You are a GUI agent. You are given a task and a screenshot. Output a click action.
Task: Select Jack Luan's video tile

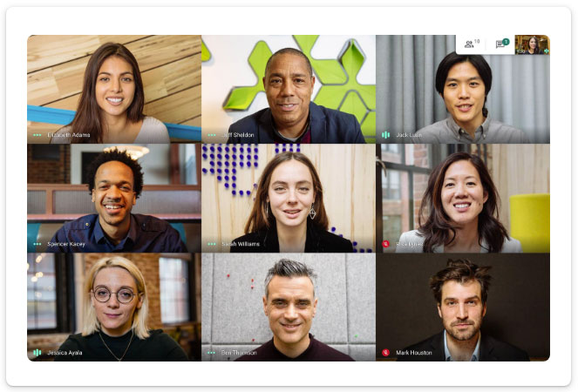463,89
